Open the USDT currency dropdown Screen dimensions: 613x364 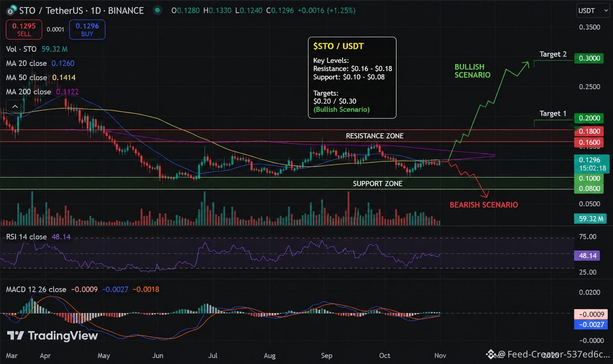593,11
